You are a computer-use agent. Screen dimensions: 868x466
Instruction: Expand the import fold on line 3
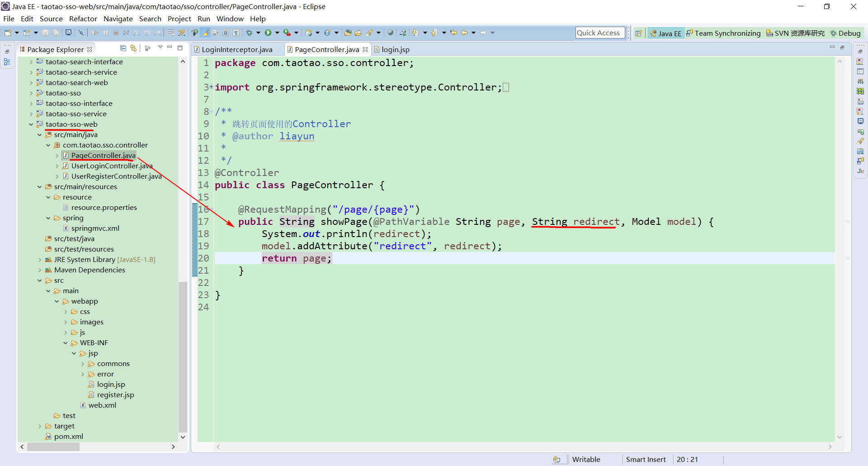point(211,87)
